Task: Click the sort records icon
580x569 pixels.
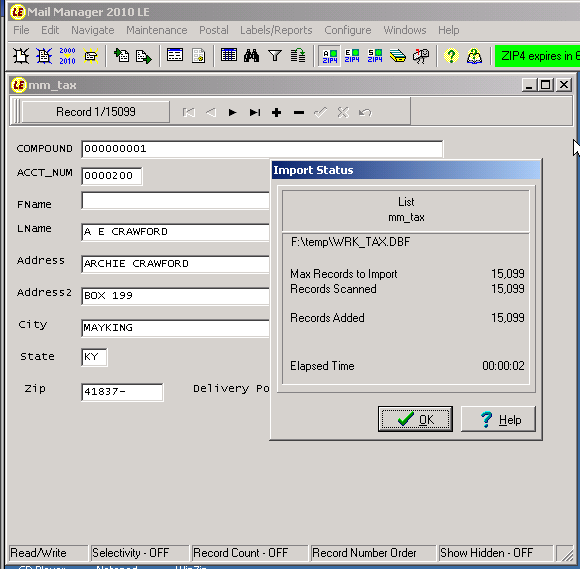Action: [x=298, y=56]
